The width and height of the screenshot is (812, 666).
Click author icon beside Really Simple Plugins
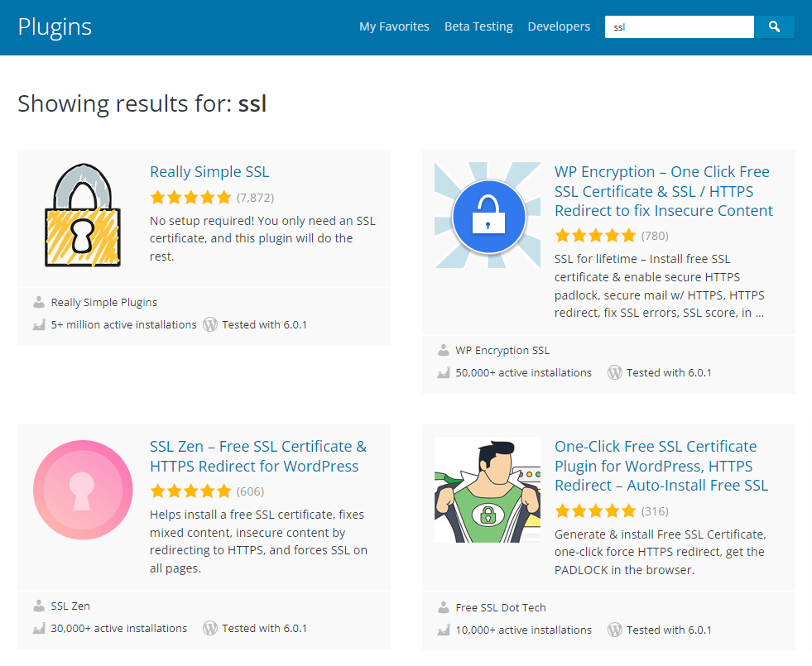(39, 302)
